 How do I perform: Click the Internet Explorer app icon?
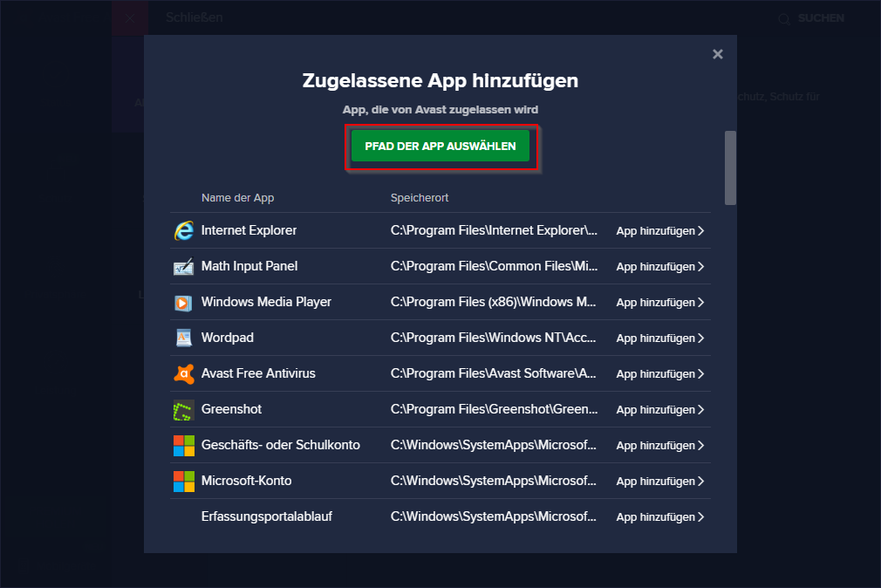[184, 230]
